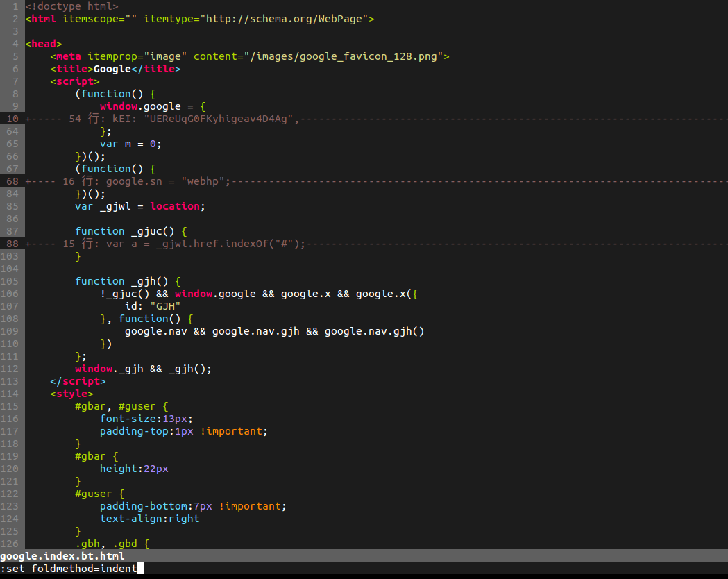728x579 pixels.
Task: Click the google_favicon_128.png path
Action: point(344,57)
